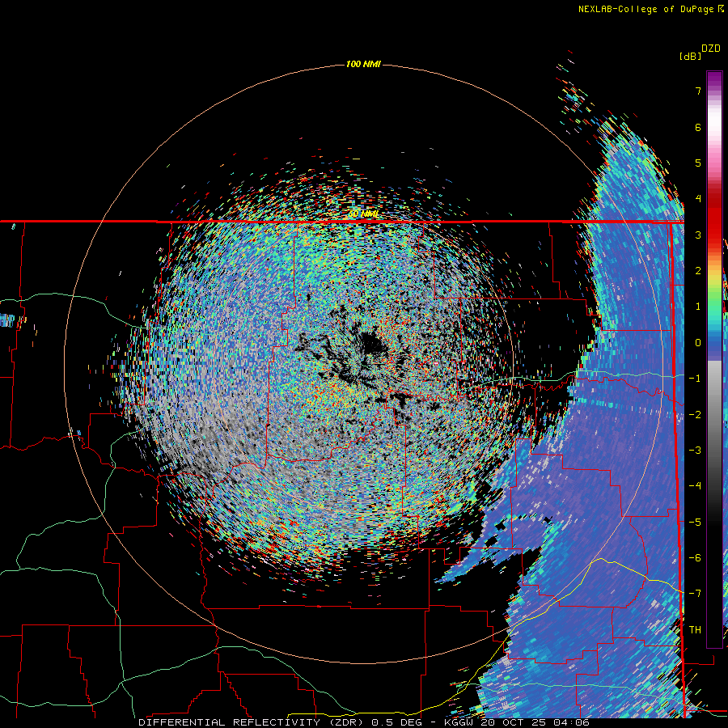
Task: Click the "-6" value on color scale
Action: tap(695, 558)
